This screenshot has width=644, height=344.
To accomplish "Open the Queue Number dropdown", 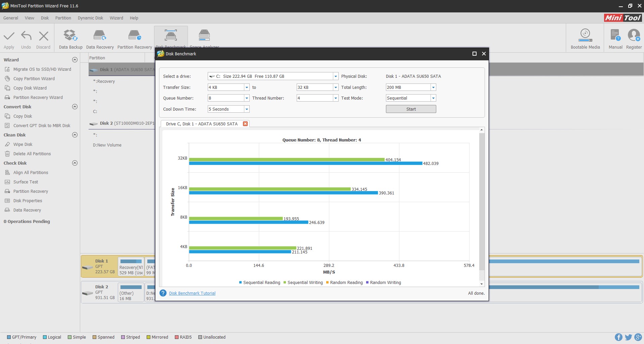I will click(247, 98).
